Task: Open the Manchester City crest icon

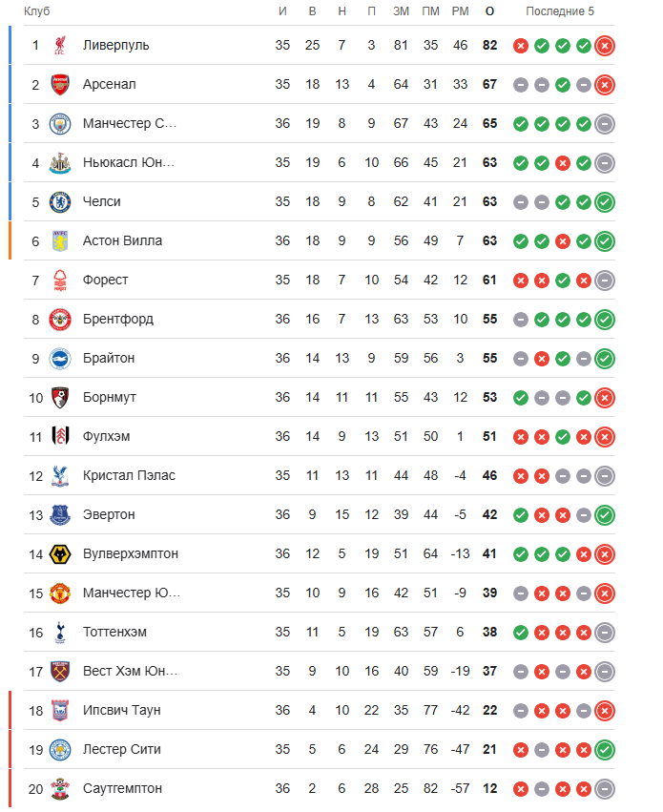Action: tap(60, 123)
